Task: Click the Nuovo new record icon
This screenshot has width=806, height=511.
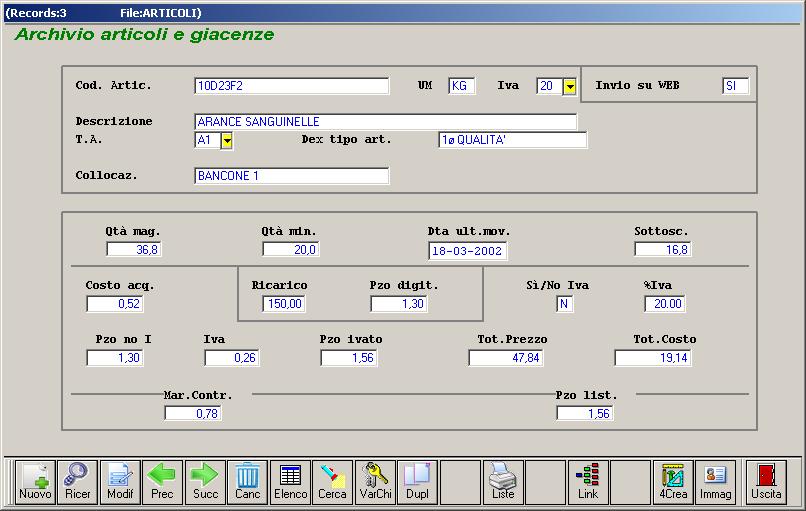Action: point(35,482)
